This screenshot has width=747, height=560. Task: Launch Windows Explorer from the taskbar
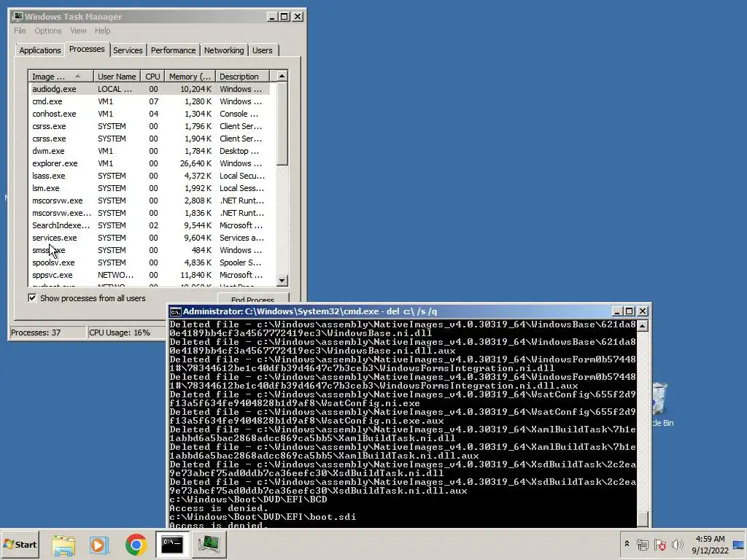coord(63,545)
